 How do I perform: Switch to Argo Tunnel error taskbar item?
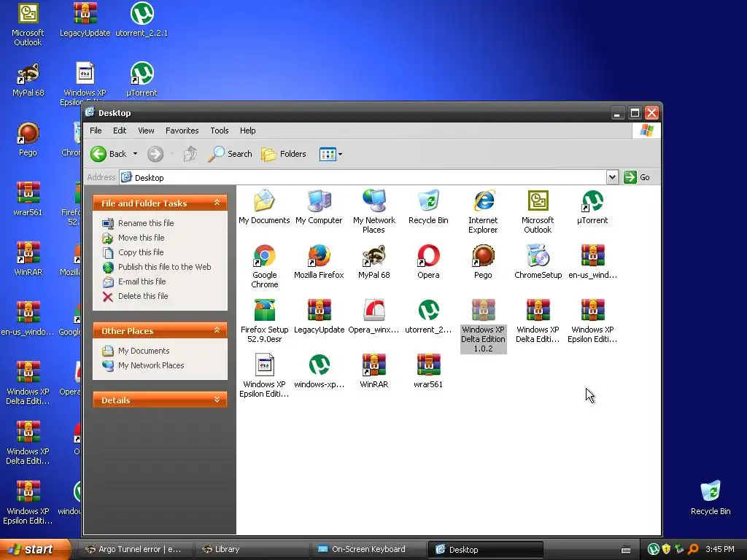click(134, 550)
